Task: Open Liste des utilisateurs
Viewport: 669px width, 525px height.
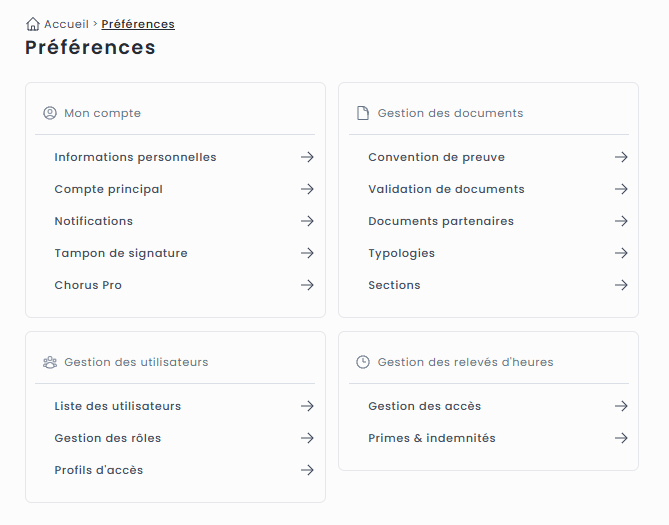Action: 118,406
